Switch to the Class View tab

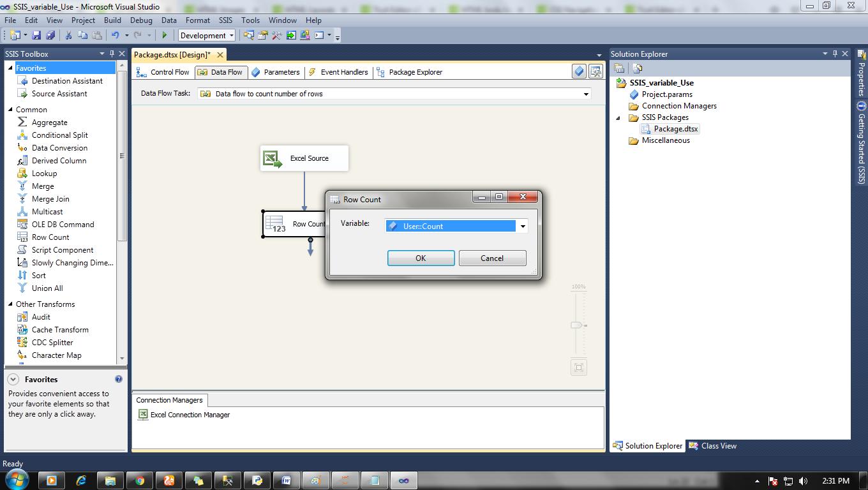(713, 446)
